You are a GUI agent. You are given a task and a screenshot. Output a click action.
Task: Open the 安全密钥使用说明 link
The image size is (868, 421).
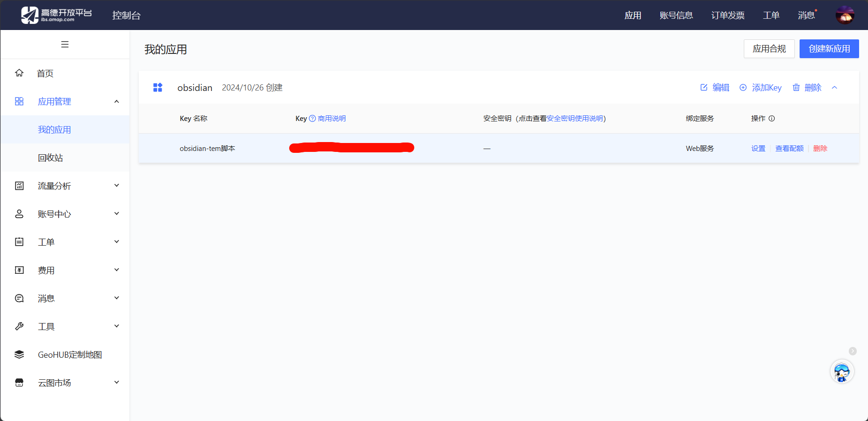575,119
